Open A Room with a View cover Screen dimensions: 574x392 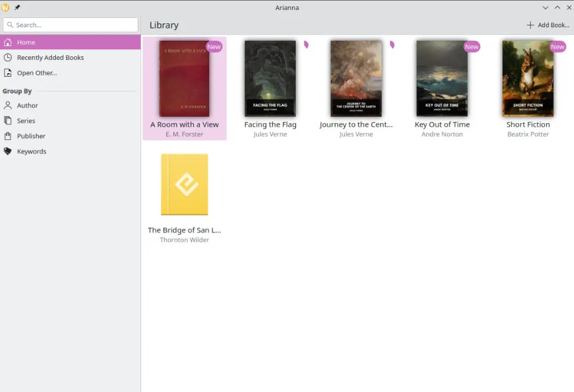point(184,78)
